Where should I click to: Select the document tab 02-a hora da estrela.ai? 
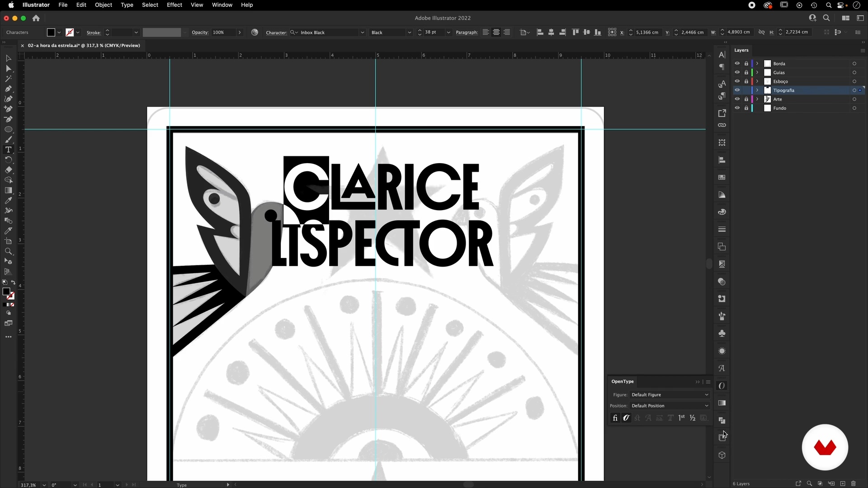[84, 46]
